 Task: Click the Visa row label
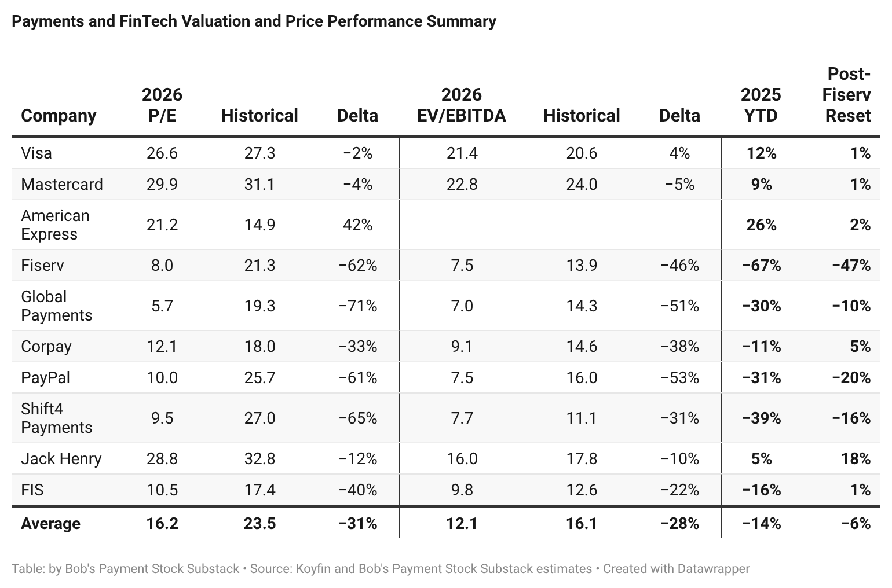tap(36, 153)
